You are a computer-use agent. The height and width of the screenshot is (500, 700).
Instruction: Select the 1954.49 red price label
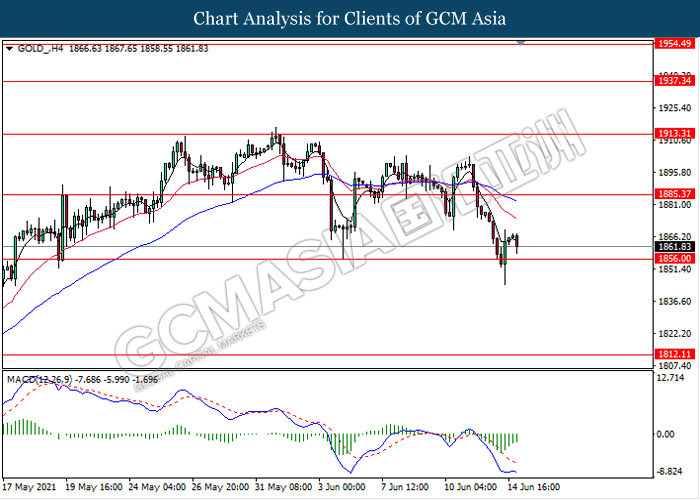click(675, 44)
